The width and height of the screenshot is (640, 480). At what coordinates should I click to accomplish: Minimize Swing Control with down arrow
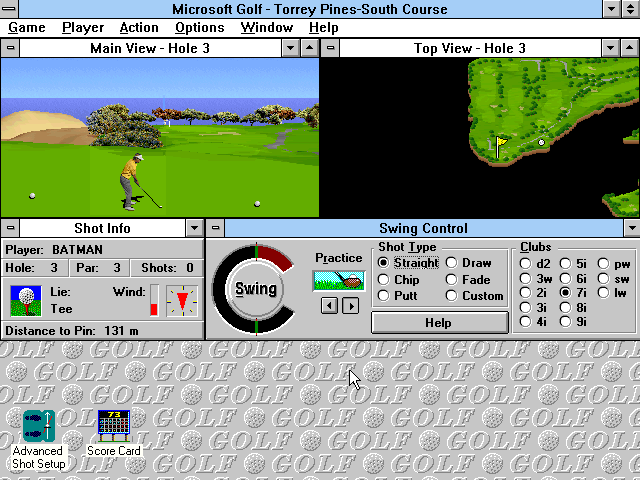[x=632, y=228]
